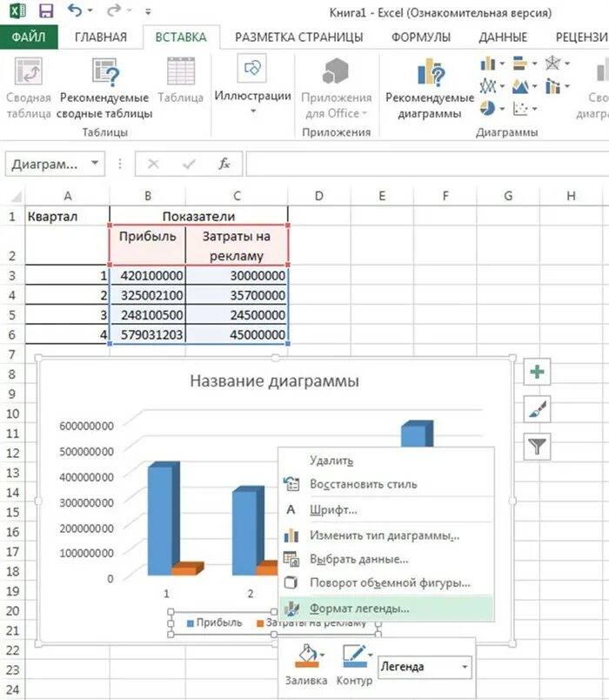This screenshot has height=700, width=609.
Task: Open Chart Filters funnel button
Action: tap(537, 447)
